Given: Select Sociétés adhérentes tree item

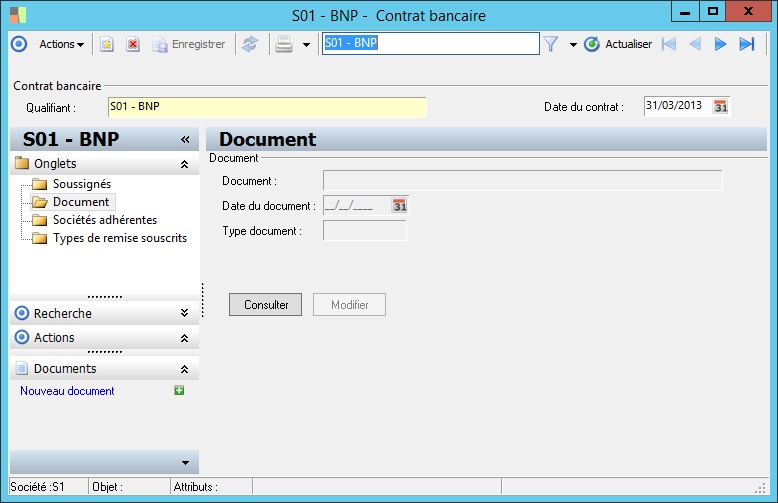Looking at the screenshot, I should pos(105,220).
